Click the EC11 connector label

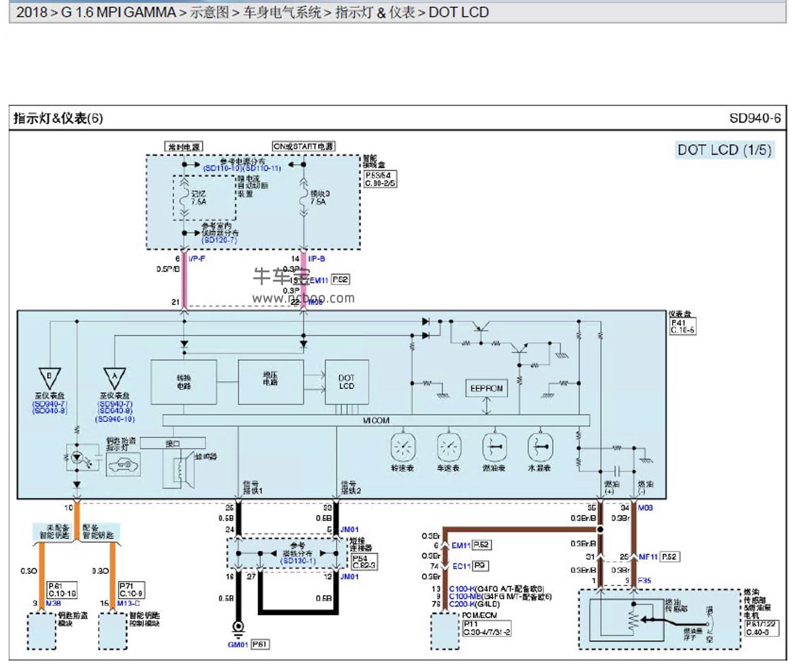(x=461, y=566)
